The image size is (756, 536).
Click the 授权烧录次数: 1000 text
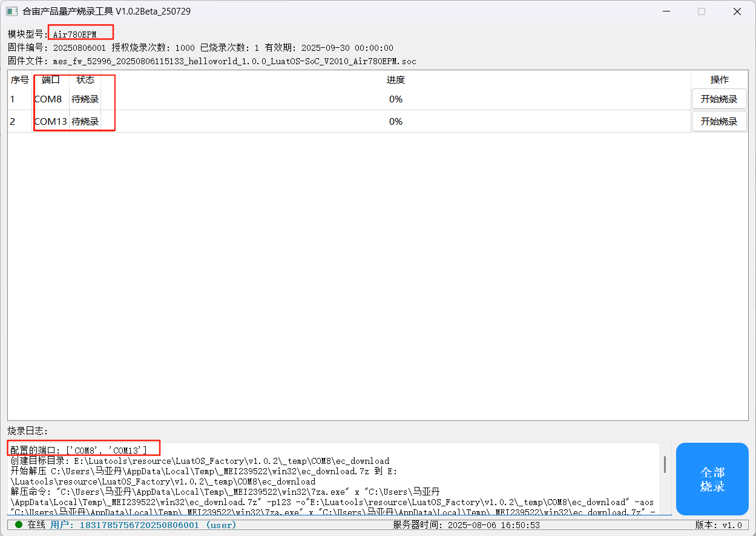point(153,48)
